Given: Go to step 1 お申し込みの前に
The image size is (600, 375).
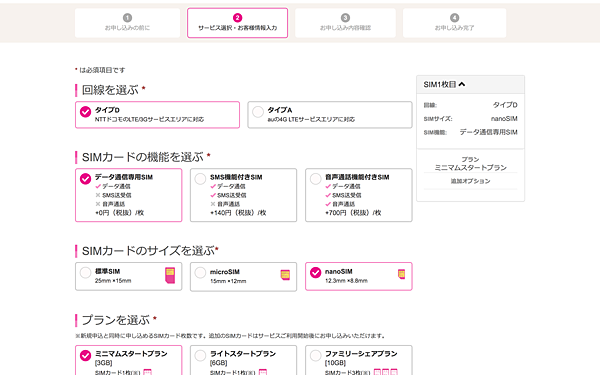Looking at the screenshot, I should coord(127,23).
